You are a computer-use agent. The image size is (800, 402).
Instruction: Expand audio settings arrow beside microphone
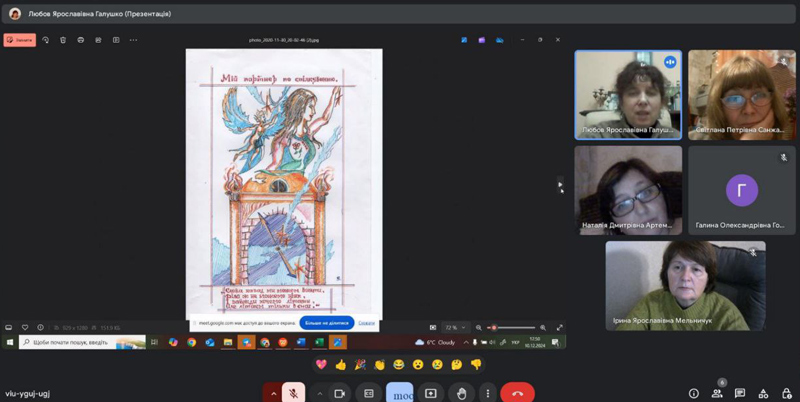(x=273, y=393)
